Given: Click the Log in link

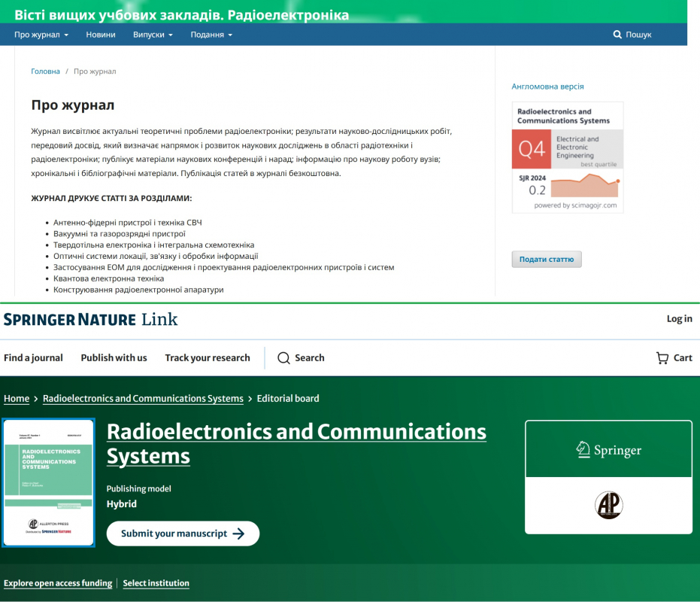Looking at the screenshot, I should [679, 319].
